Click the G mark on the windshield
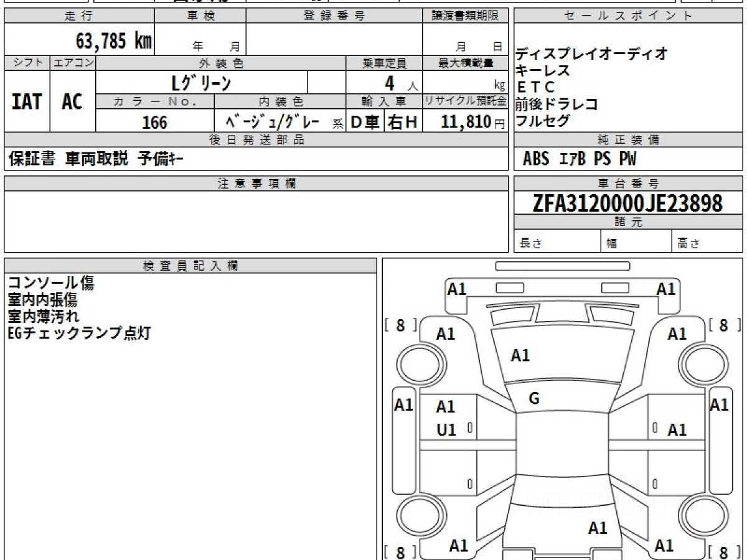 coord(533,399)
